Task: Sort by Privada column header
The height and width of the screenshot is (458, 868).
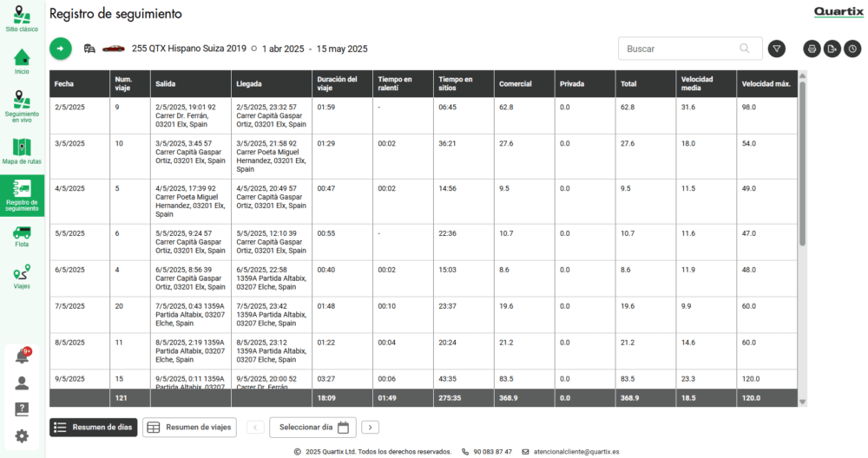Action: pyautogui.click(x=585, y=84)
